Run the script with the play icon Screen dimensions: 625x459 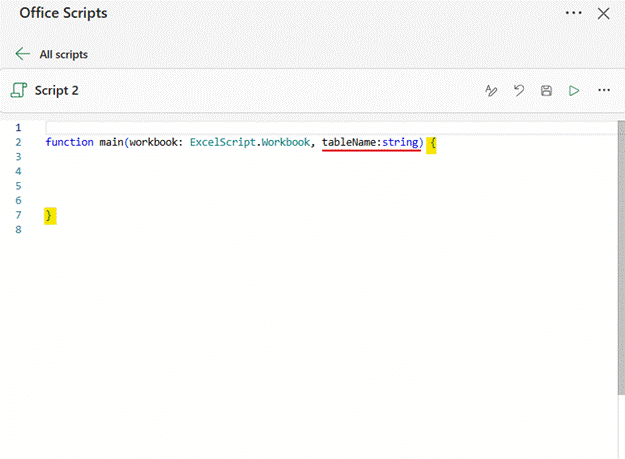pyautogui.click(x=574, y=91)
